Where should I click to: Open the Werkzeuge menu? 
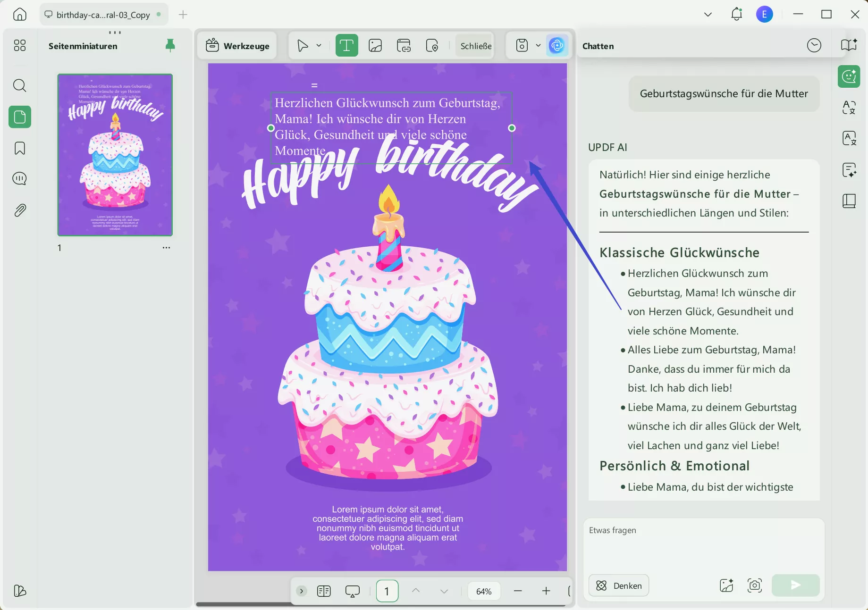pos(237,46)
